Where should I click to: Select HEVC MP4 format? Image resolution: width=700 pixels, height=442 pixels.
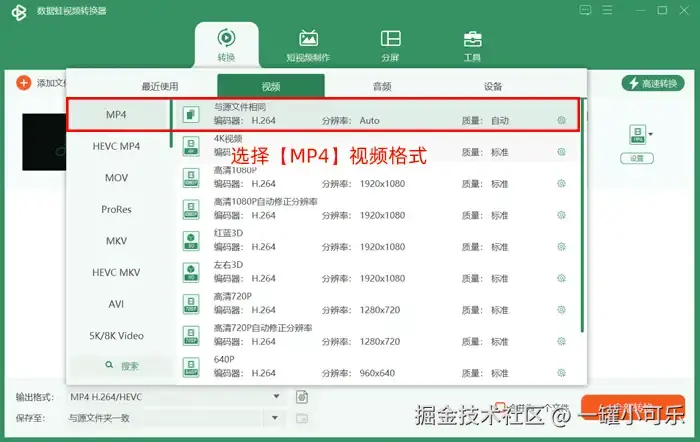coord(116,146)
